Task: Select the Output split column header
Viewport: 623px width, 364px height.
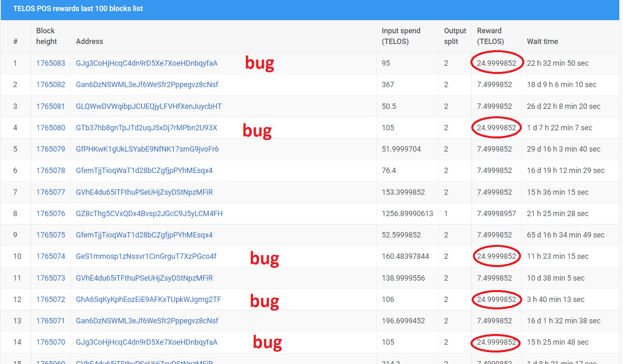Action: coord(455,36)
